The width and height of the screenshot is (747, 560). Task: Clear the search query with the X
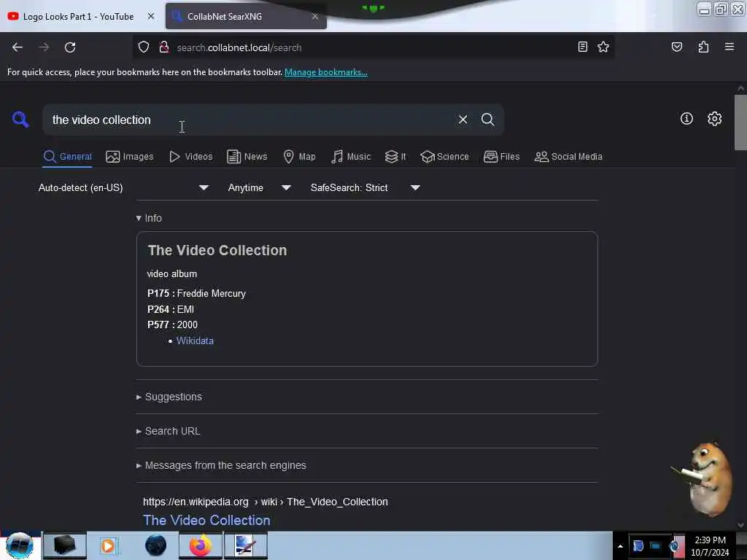[462, 120]
